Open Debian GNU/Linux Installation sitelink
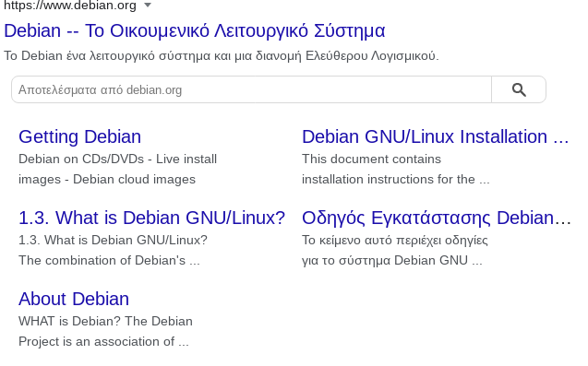This screenshot has height=366, width=588. point(436,136)
